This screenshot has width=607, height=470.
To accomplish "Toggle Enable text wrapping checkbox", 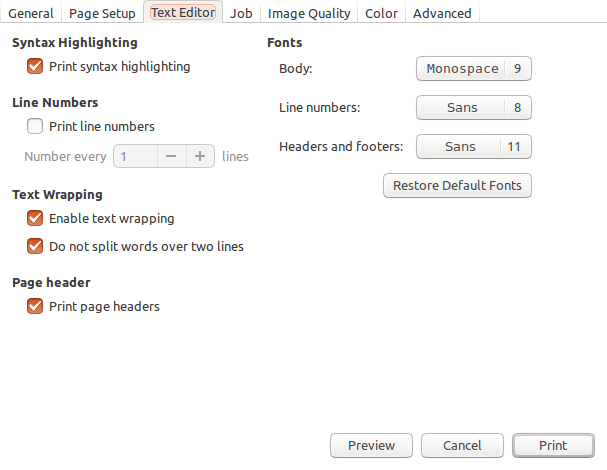I will (35, 218).
